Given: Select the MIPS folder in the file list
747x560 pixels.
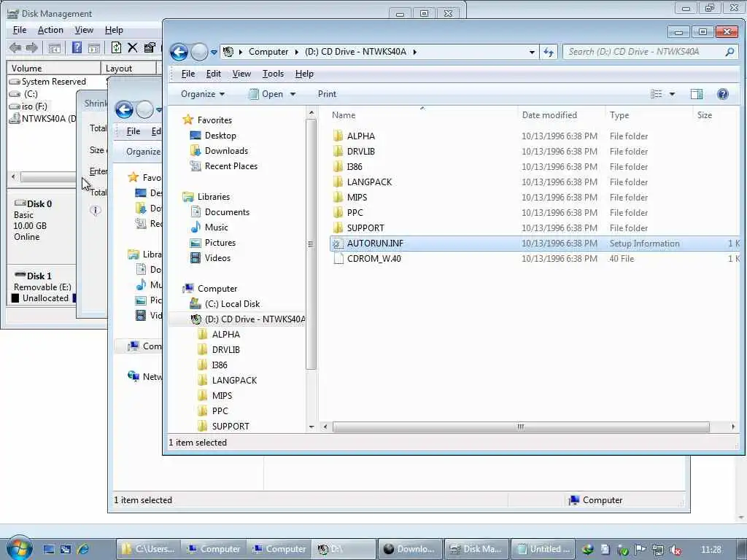Looking at the screenshot, I should click(x=357, y=197).
